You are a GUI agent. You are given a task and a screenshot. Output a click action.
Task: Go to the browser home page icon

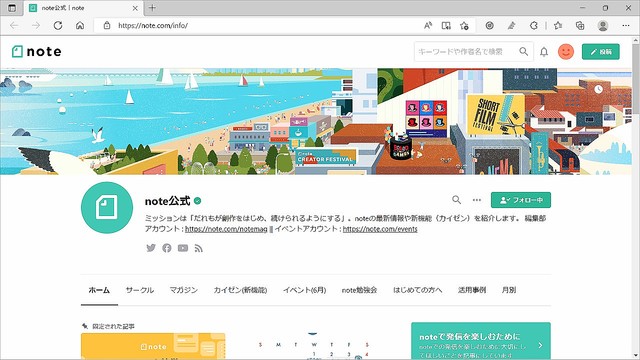80,25
